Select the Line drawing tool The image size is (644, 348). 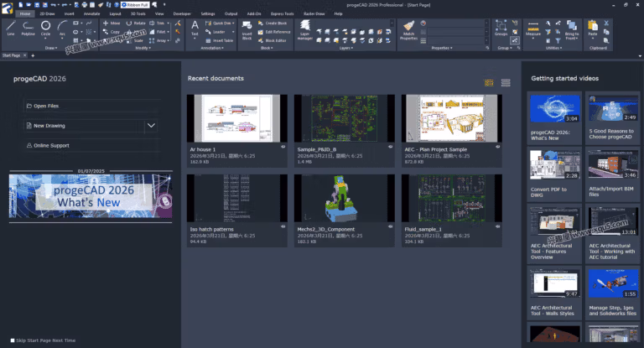(x=11, y=29)
